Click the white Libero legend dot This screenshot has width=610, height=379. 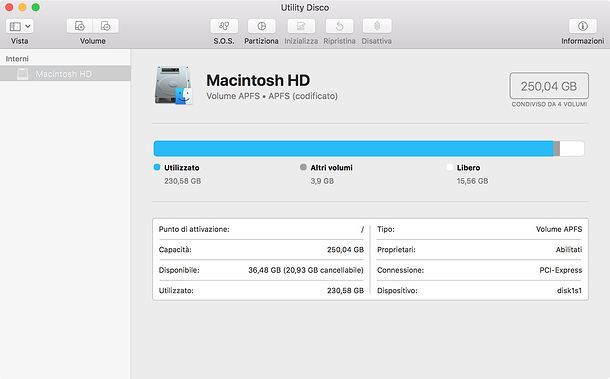[x=450, y=167]
